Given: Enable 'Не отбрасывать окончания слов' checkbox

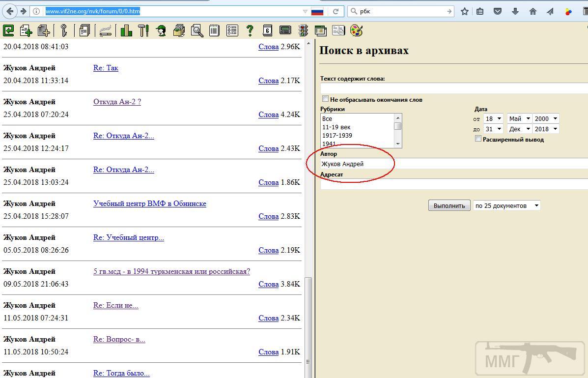Looking at the screenshot, I should (x=325, y=99).
